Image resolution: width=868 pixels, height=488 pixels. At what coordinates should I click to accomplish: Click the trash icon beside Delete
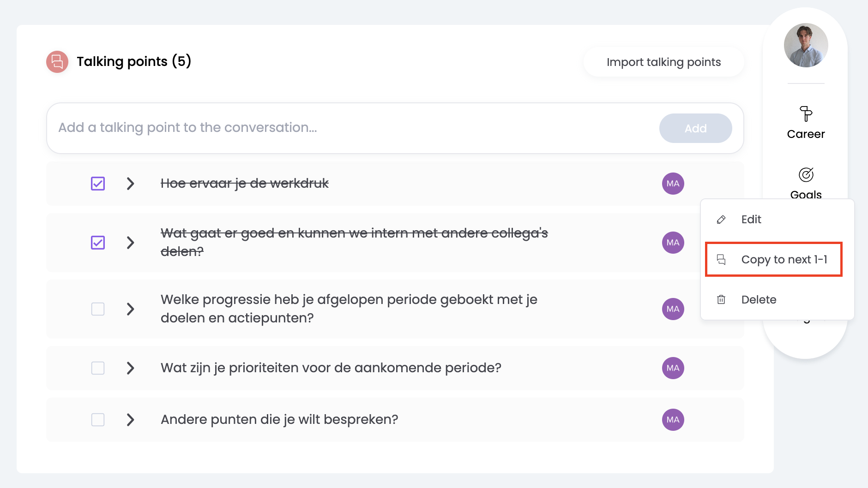(x=721, y=300)
